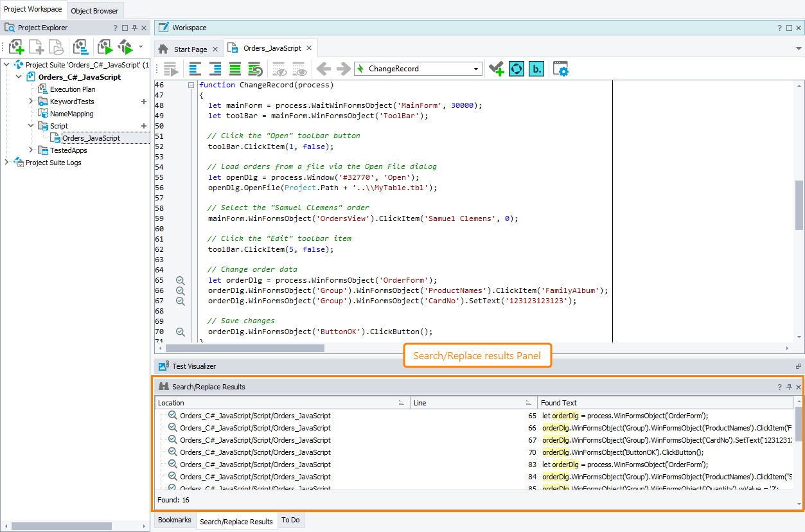This screenshot has width=805, height=532.
Task: Toggle auto-hide pin on Search/Replace Results panel
Action: 790,387
